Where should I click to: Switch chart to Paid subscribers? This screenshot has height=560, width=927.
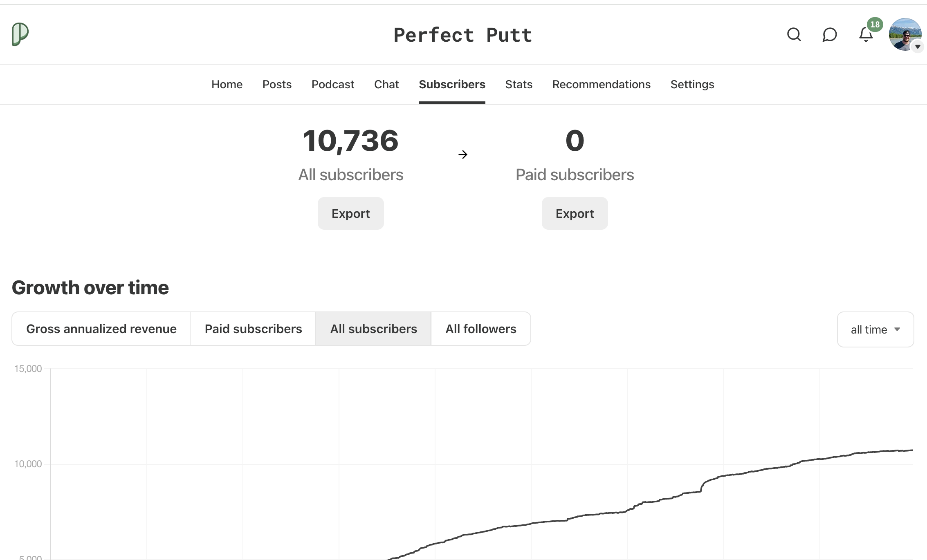(253, 329)
